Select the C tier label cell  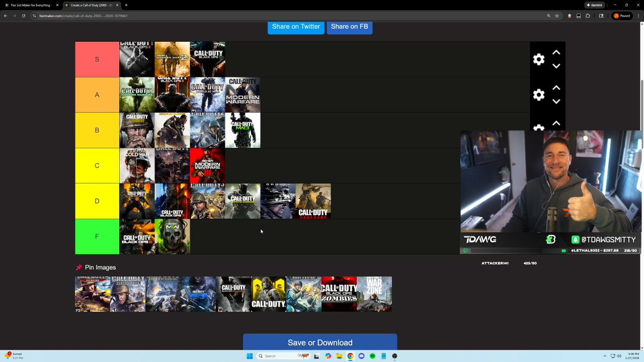97,166
